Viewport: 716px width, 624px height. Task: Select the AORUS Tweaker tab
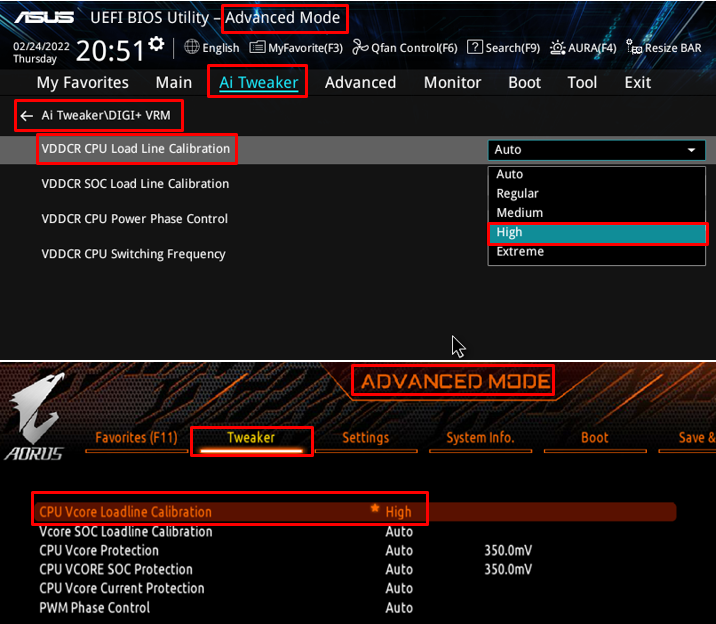251,438
